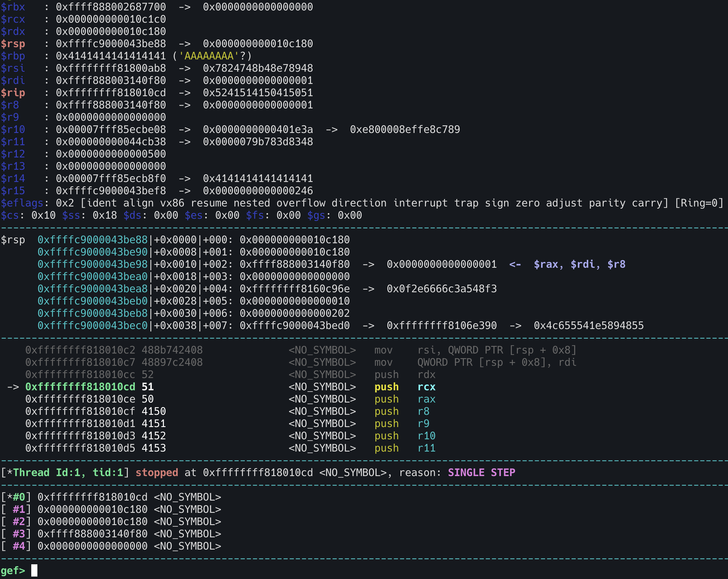Click the $rsp register label in register list

point(13,44)
